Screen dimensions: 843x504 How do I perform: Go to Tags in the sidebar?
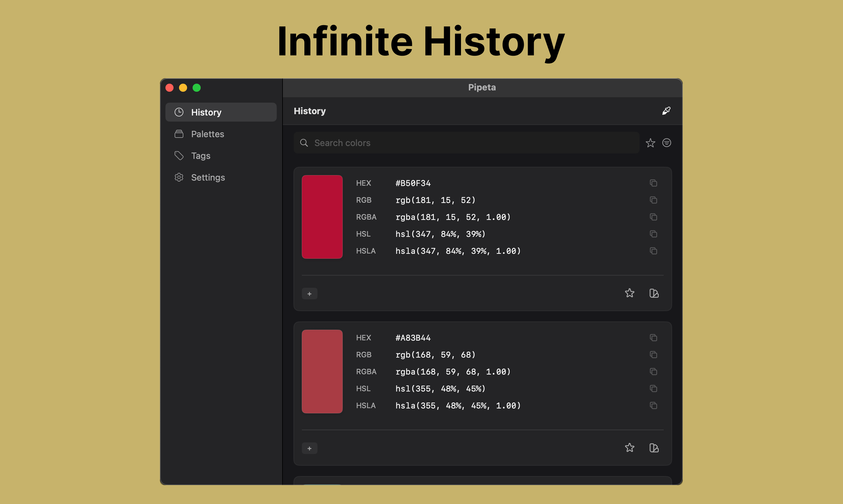tap(200, 156)
